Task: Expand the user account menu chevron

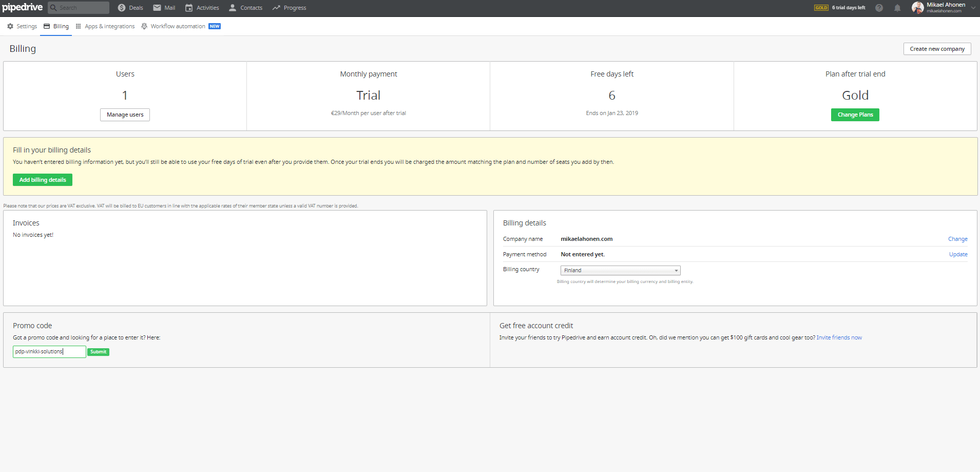Action: (x=973, y=8)
